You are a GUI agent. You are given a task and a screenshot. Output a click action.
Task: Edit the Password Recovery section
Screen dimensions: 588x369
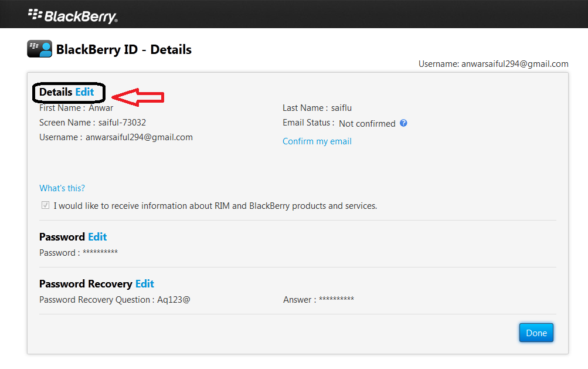point(145,284)
